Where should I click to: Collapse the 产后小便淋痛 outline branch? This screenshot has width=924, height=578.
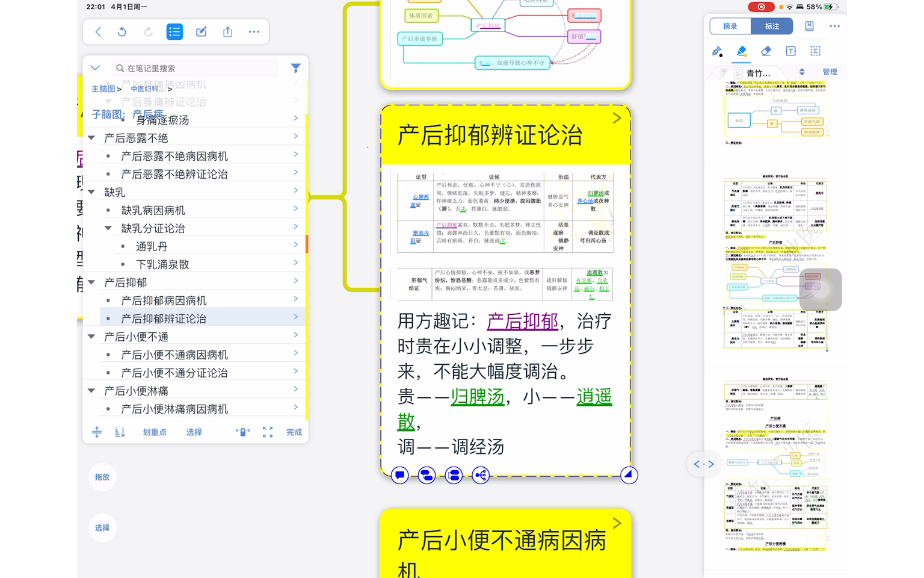coord(91,391)
